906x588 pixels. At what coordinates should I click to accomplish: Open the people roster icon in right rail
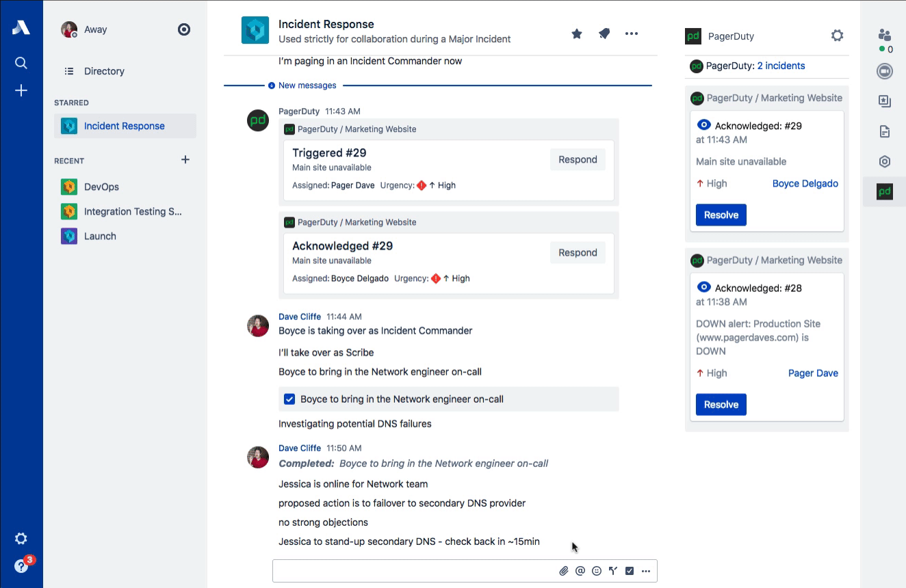[x=885, y=36]
